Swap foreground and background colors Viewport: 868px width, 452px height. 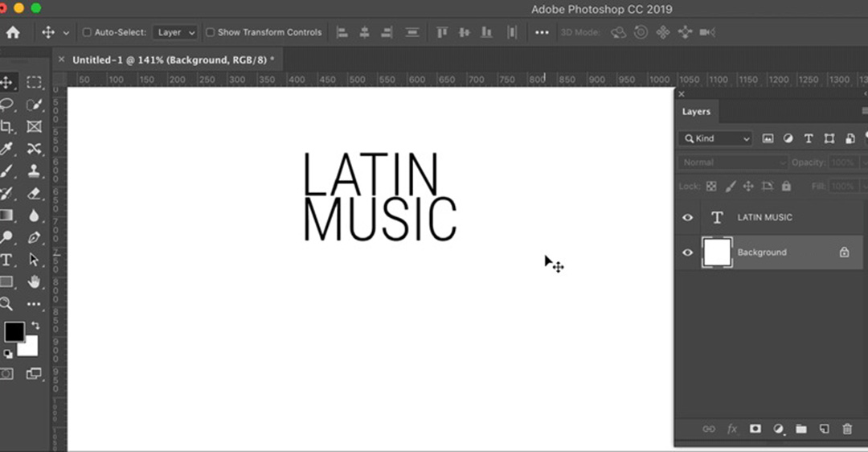tap(35, 326)
